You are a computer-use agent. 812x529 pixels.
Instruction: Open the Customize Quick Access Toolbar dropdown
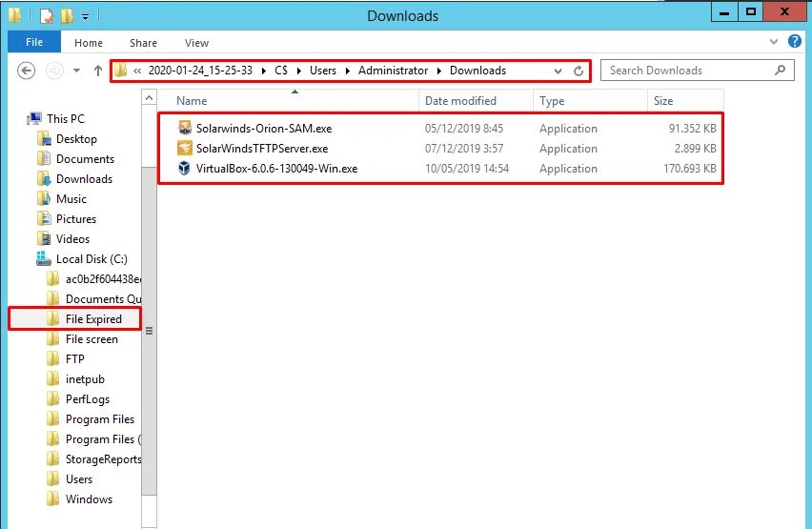point(85,17)
